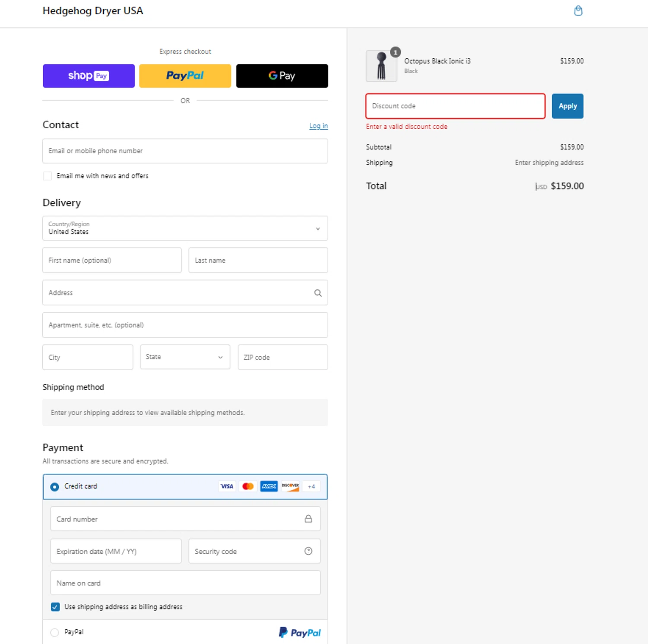
Task: Select the PayPal payment radio option
Action: (x=55, y=632)
